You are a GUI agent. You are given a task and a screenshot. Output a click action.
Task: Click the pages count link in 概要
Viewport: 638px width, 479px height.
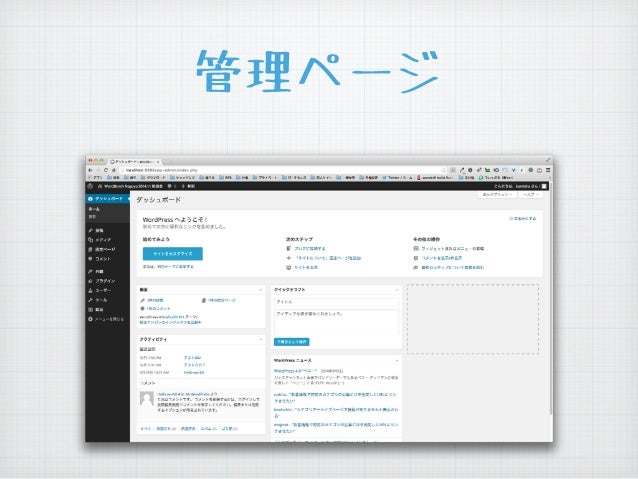tap(222, 300)
